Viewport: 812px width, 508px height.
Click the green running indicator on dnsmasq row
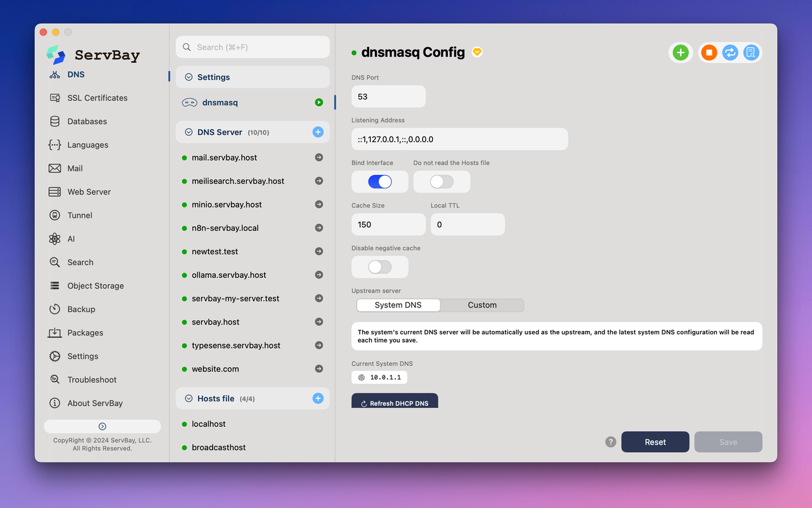[319, 102]
